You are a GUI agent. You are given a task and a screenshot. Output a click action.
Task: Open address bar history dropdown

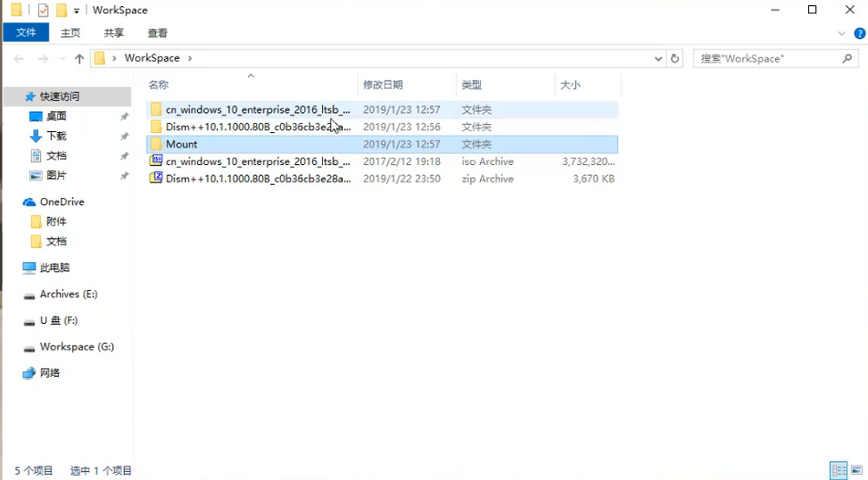click(658, 58)
